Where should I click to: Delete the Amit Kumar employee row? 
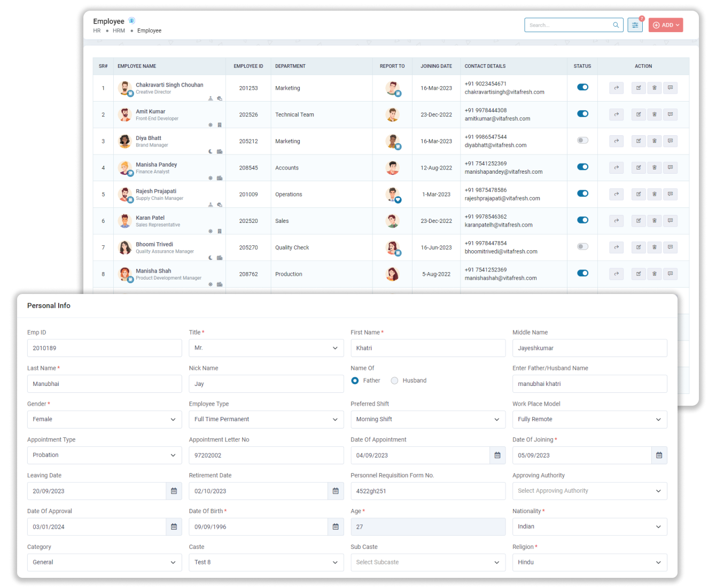point(654,114)
